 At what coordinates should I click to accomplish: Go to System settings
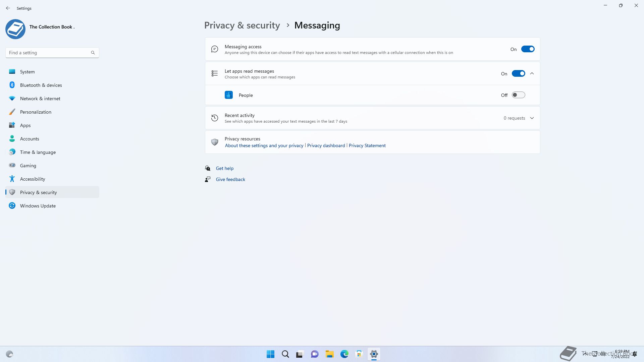coord(52,72)
